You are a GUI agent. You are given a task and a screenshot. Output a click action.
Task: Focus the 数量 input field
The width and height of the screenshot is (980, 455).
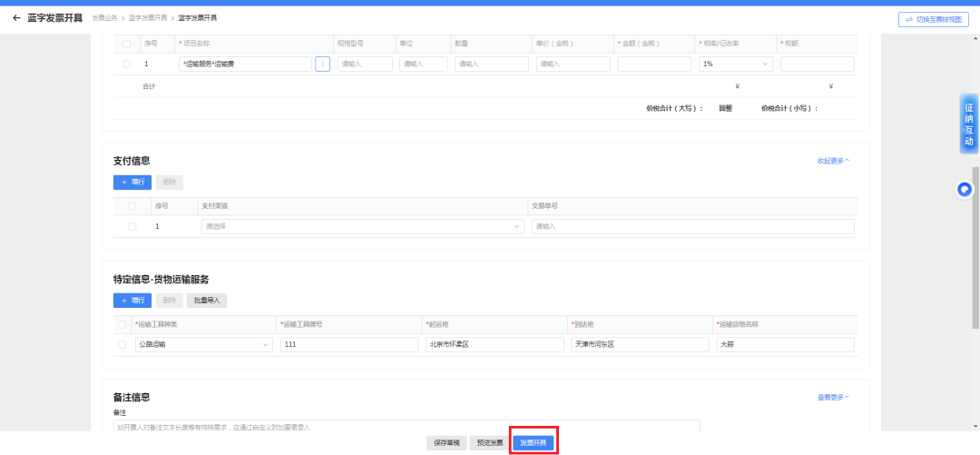[x=492, y=64]
